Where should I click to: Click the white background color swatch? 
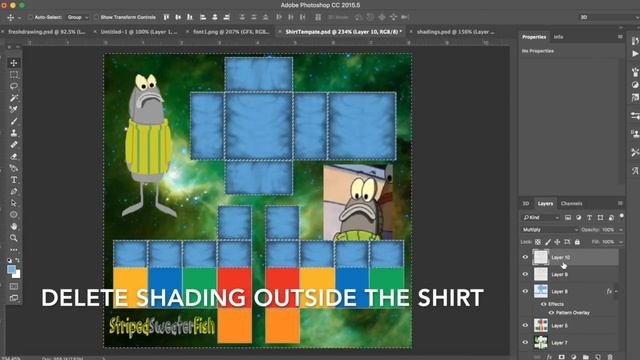[x=17, y=275]
